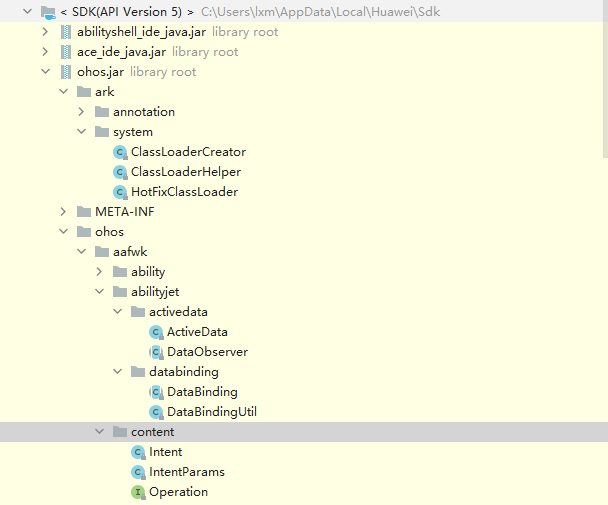
Task: Expand ace_ide_java.jar library
Action: 45,52
